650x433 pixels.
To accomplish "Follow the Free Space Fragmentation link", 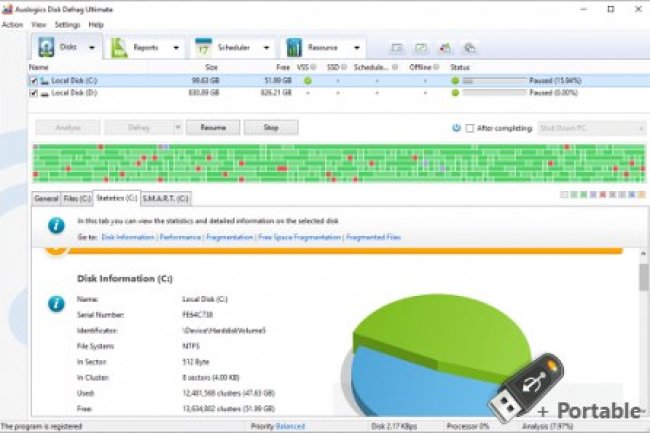I will tap(300, 238).
